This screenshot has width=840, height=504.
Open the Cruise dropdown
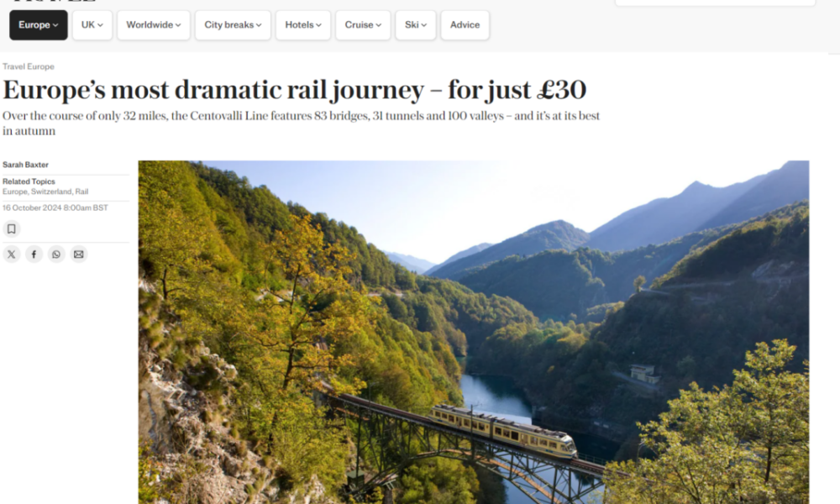(x=363, y=25)
